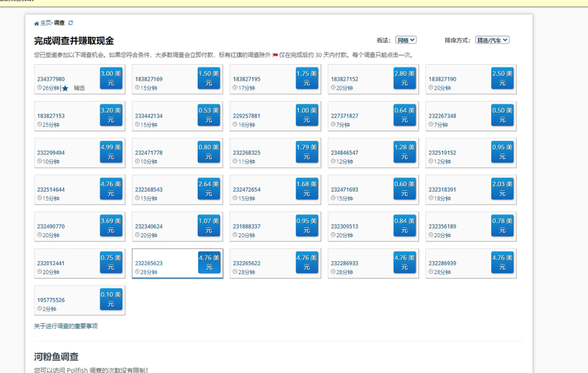Screen dimensions: 588x373
Task: Click the refresh icon beside 调查
Action: click(x=71, y=23)
